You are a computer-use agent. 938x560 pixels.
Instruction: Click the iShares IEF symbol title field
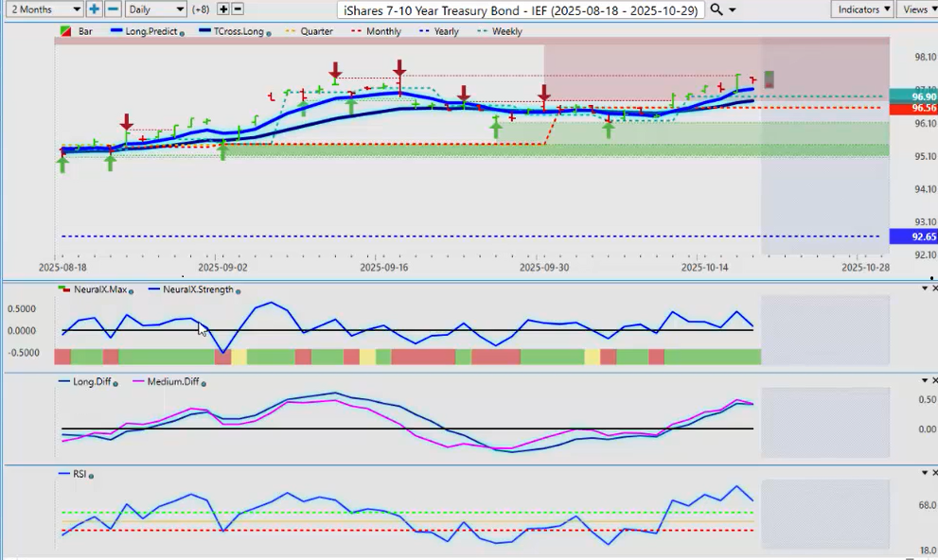(x=521, y=9)
